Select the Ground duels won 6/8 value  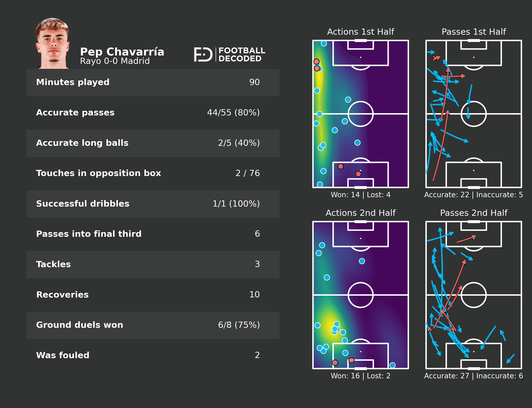pyautogui.click(x=239, y=325)
